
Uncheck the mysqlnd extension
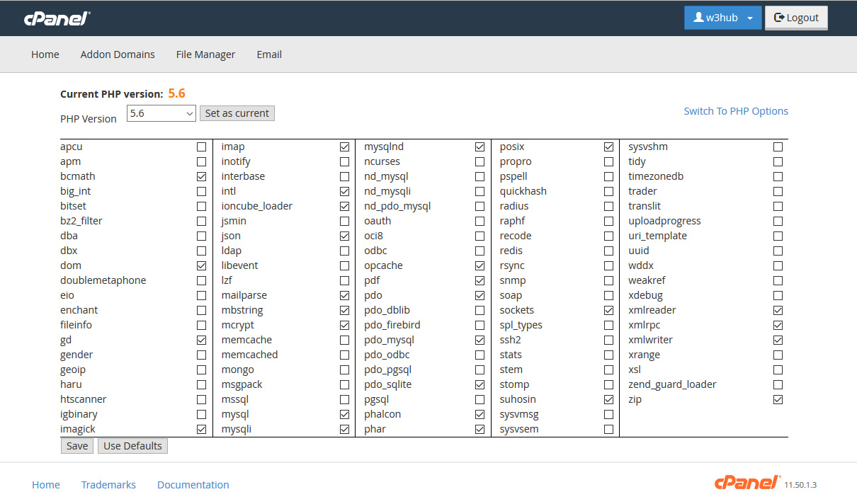[480, 147]
